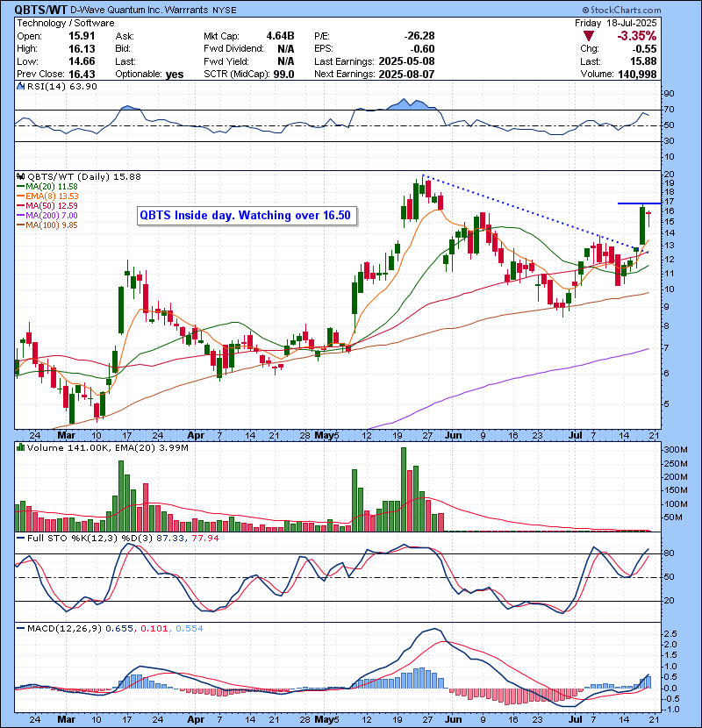The height and width of the screenshot is (728, 702).
Task: Click the green line marker before MA(20)
Action: point(20,187)
